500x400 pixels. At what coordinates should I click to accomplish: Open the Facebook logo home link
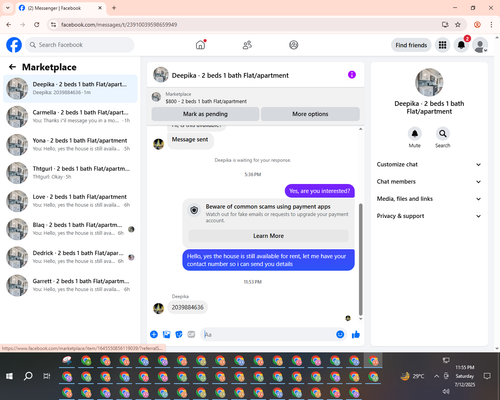(x=14, y=45)
